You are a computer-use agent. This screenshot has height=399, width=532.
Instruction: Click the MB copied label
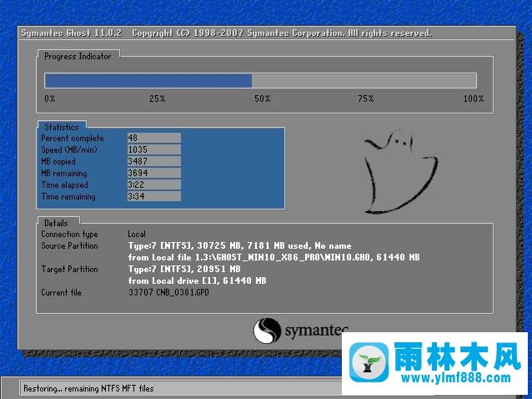point(58,162)
